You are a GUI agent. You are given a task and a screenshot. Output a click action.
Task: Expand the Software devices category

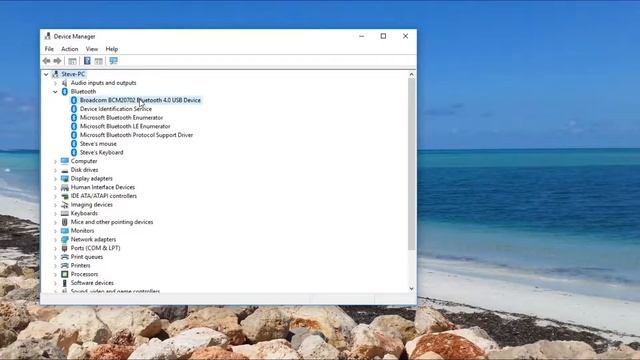pos(55,283)
